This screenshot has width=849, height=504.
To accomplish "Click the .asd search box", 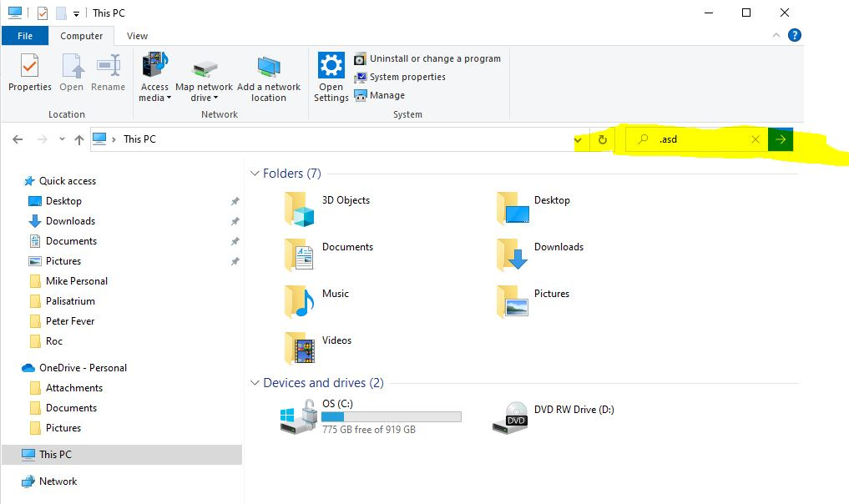I will (x=695, y=139).
